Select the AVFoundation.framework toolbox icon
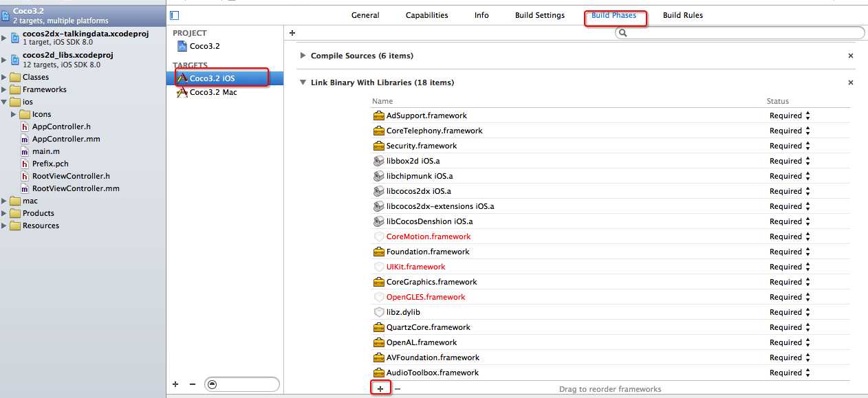868x398 pixels. pos(378,357)
